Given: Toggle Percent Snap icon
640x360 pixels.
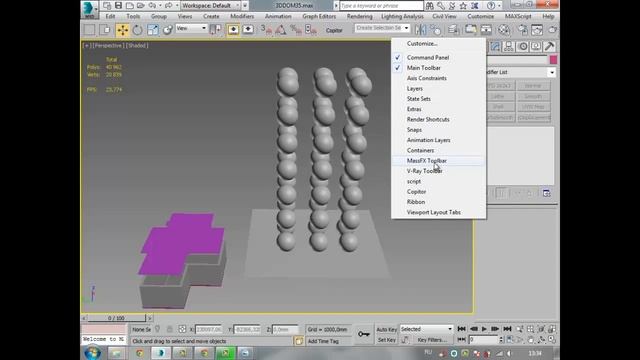Looking at the screenshot, I should 296,30.
